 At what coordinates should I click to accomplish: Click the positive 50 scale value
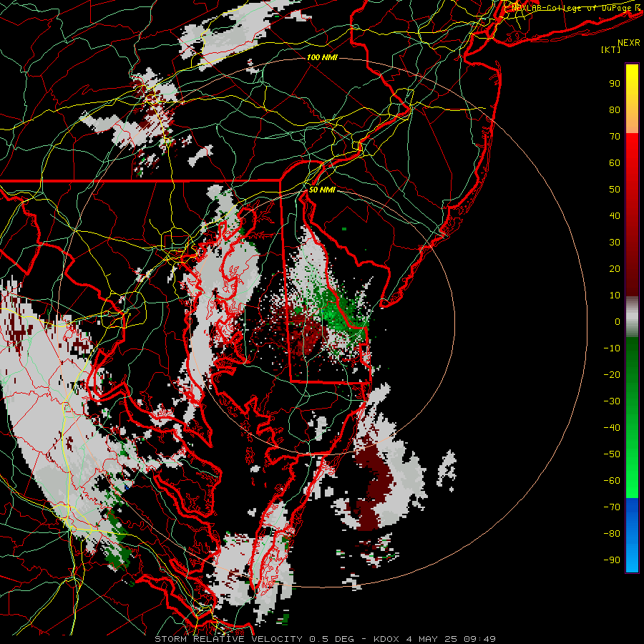pyautogui.click(x=615, y=190)
